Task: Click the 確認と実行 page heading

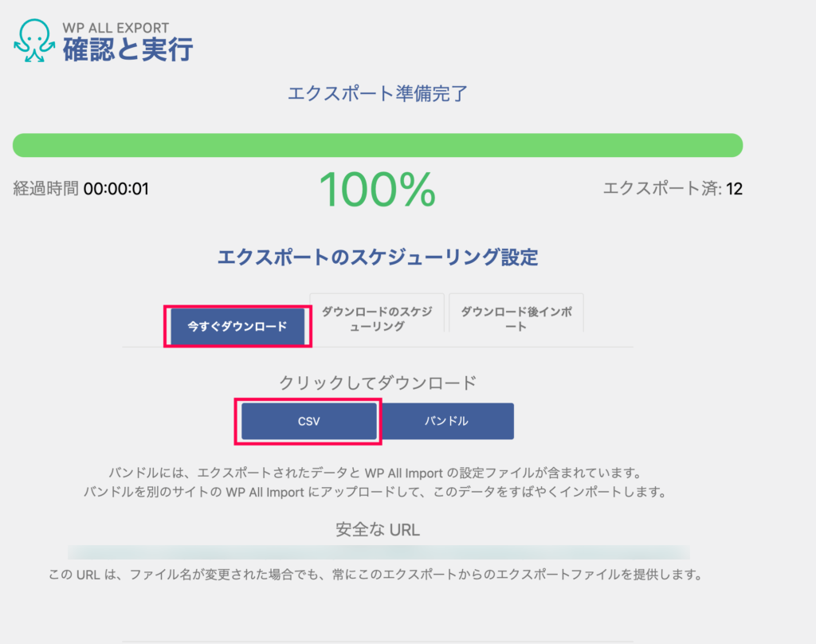Action: pos(127,49)
